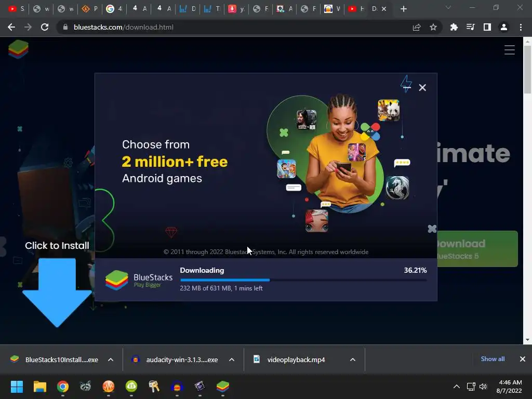Click the browser forward arrow
Screen dimensions: 532x399
pyautogui.click(x=28, y=27)
